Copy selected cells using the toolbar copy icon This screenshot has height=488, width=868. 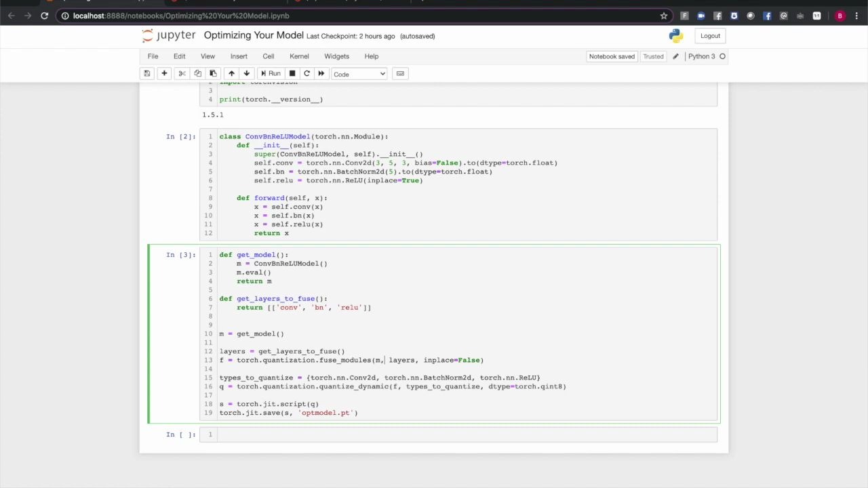(197, 74)
